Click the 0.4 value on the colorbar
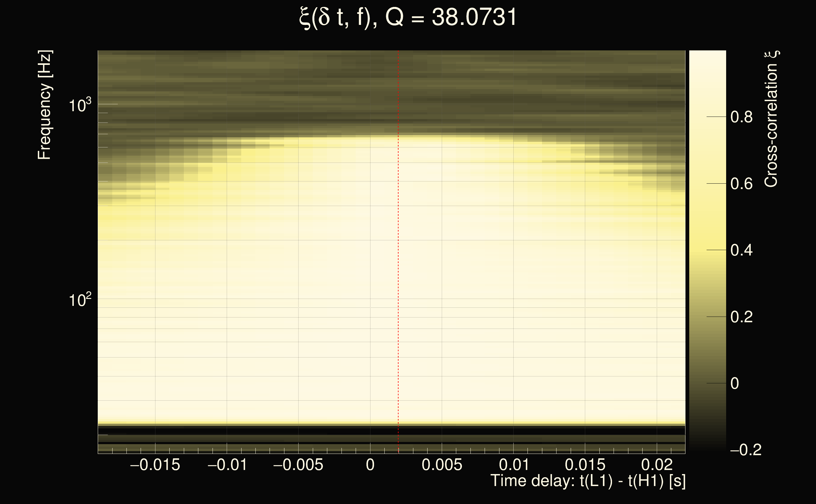The height and width of the screenshot is (504, 816). point(741,250)
